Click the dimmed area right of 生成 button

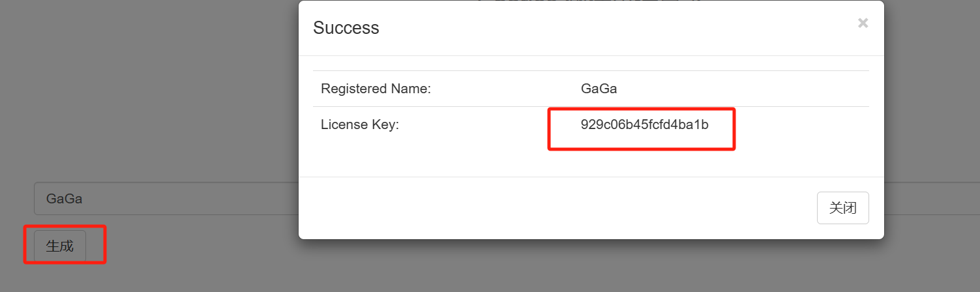pyautogui.click(x=196, y=246)
